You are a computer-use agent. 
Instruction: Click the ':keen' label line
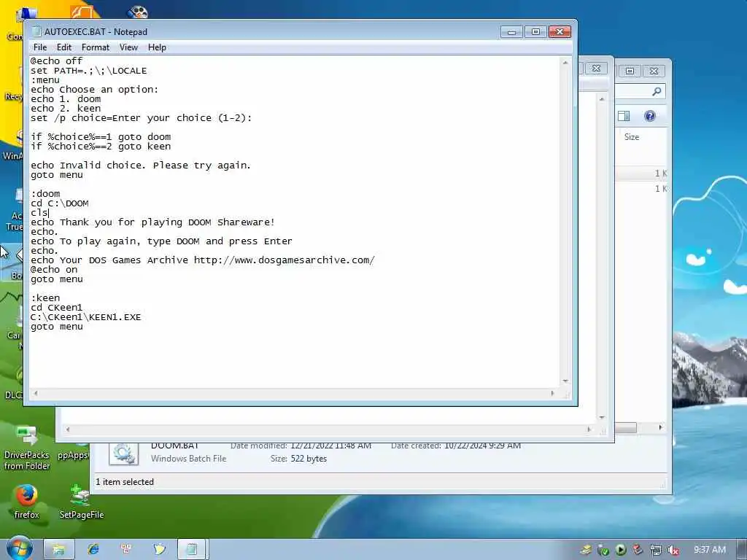(x=45, y=298)
